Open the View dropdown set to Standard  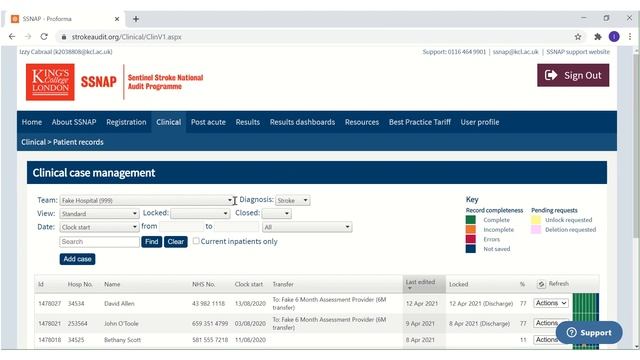[x=99, y=213]
